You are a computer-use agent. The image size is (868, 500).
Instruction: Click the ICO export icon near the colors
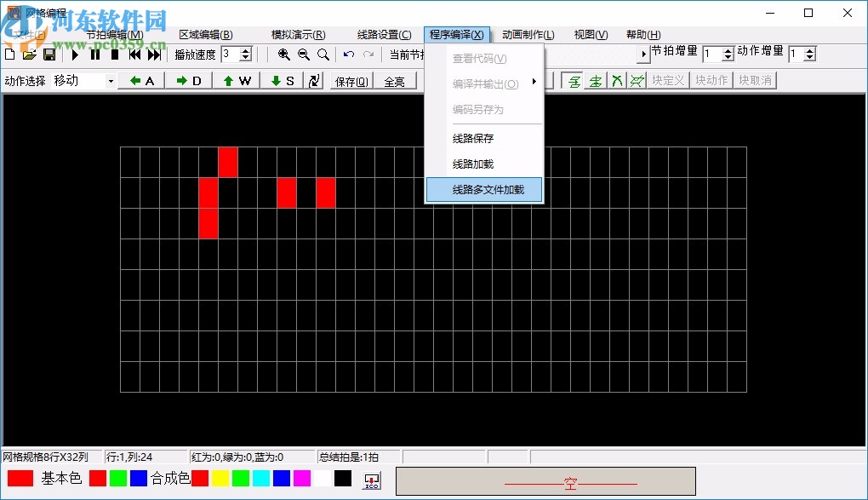click(371, 480)
